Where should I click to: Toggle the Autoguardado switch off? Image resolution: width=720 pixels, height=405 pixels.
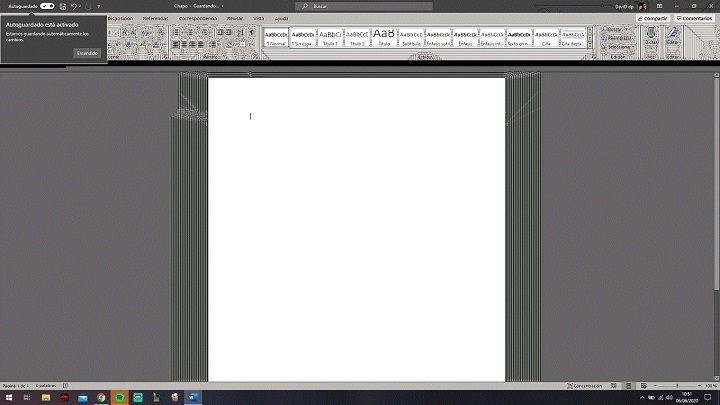click(x=47, y=6)
